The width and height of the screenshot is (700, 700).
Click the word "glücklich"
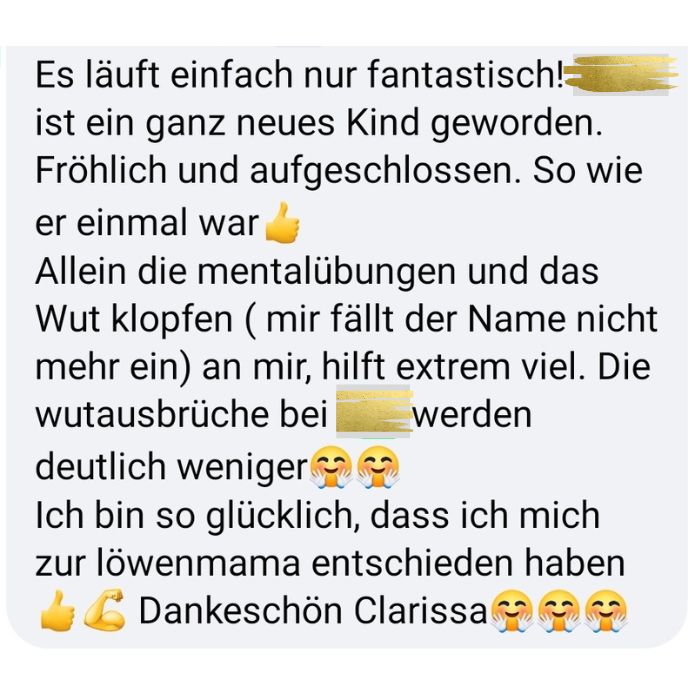(x=280, y=516)
